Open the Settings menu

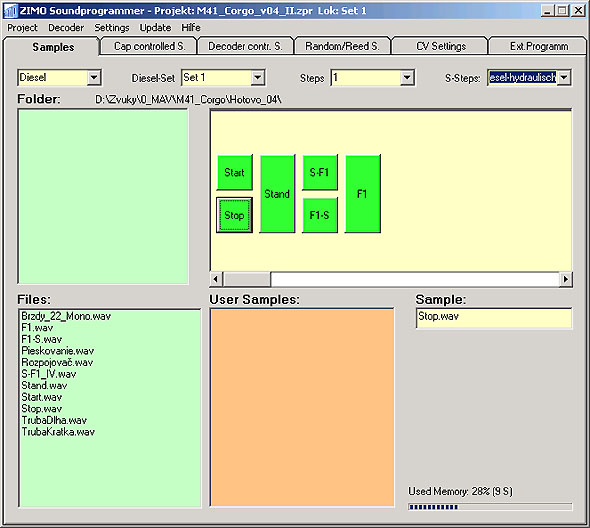(x=111, y=28)
